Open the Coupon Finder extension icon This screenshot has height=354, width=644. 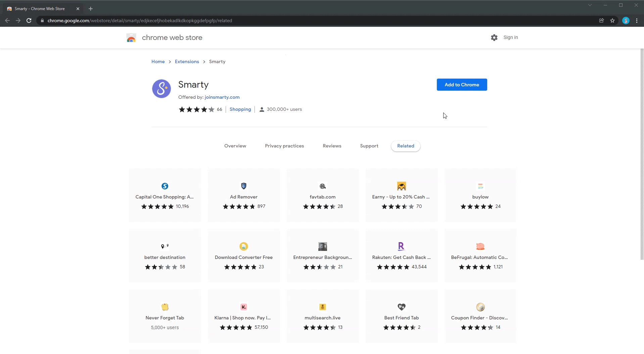480,307
